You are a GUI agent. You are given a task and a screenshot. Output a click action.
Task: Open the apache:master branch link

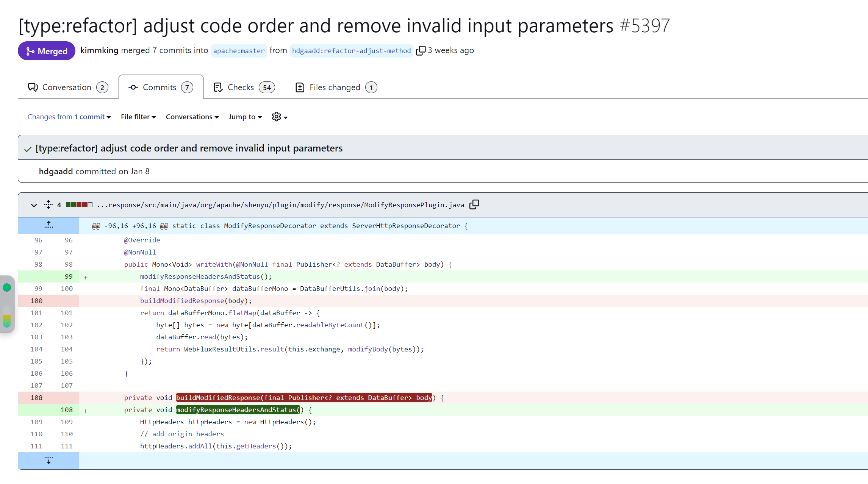pos(239,51)
